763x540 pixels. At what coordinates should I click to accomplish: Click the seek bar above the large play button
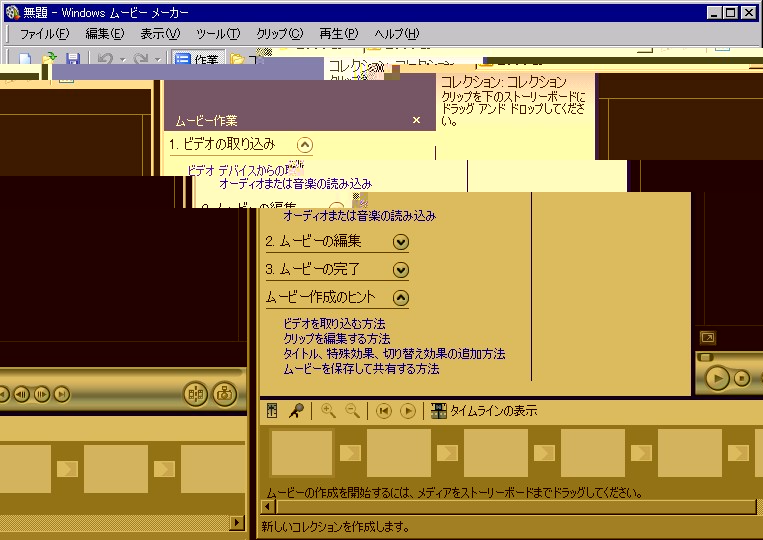pos(730,357)
